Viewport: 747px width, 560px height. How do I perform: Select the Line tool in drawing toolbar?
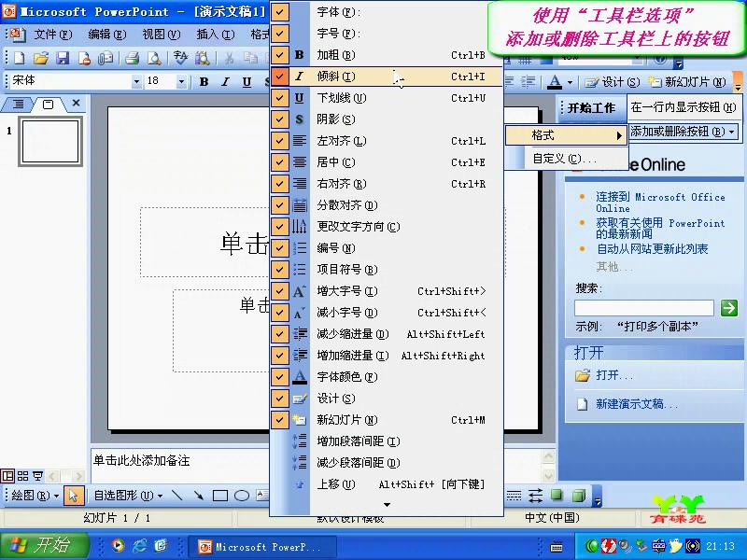coord(177,496)
